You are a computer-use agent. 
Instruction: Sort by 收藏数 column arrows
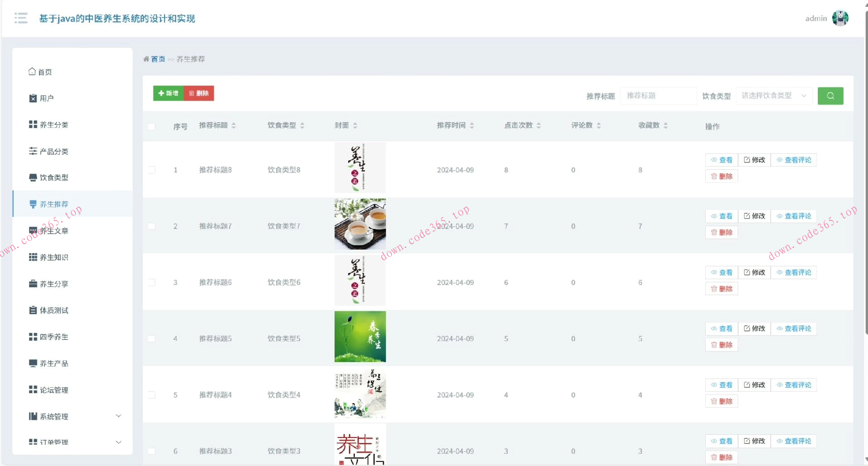pyautogui.click(x=666, y=126)
